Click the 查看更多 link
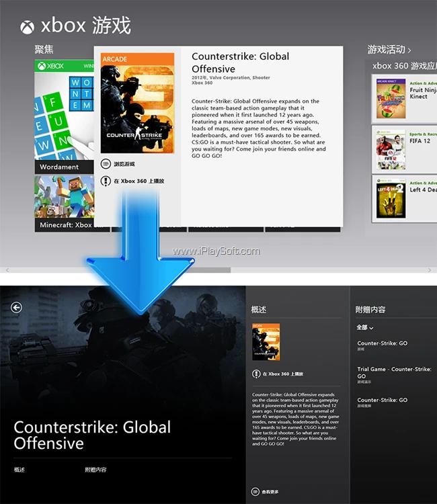Image resolution: width=437 pixels, height=504 pixels. click(270, 492)
